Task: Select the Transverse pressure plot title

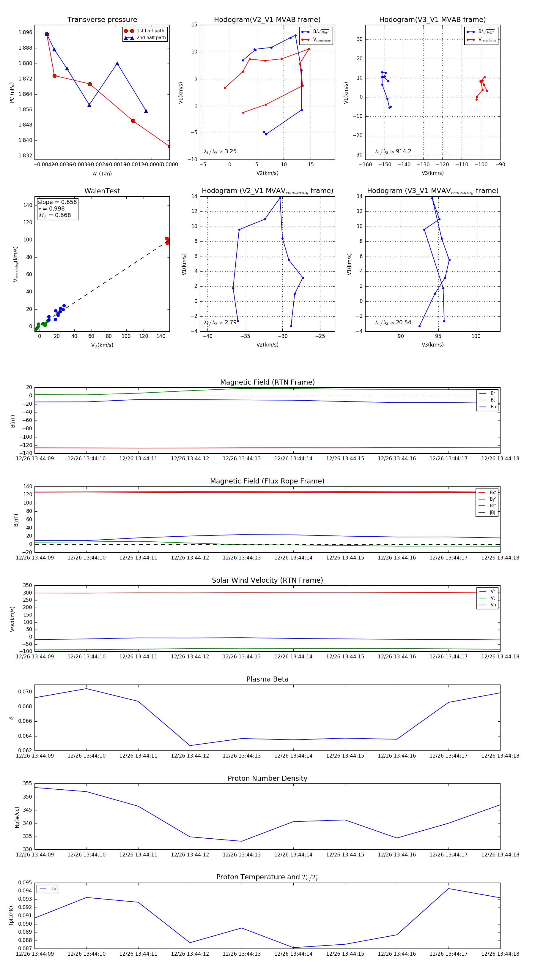Action: point(102,20)
